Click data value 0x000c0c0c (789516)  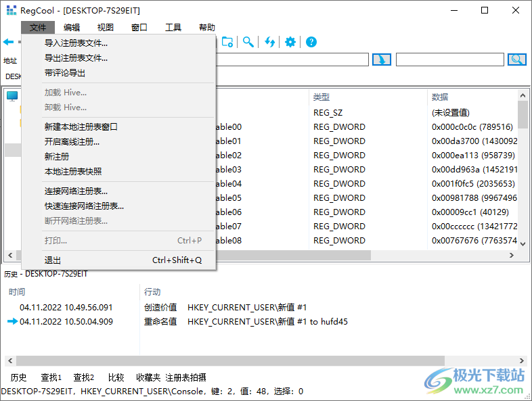(x=472, y=127)
